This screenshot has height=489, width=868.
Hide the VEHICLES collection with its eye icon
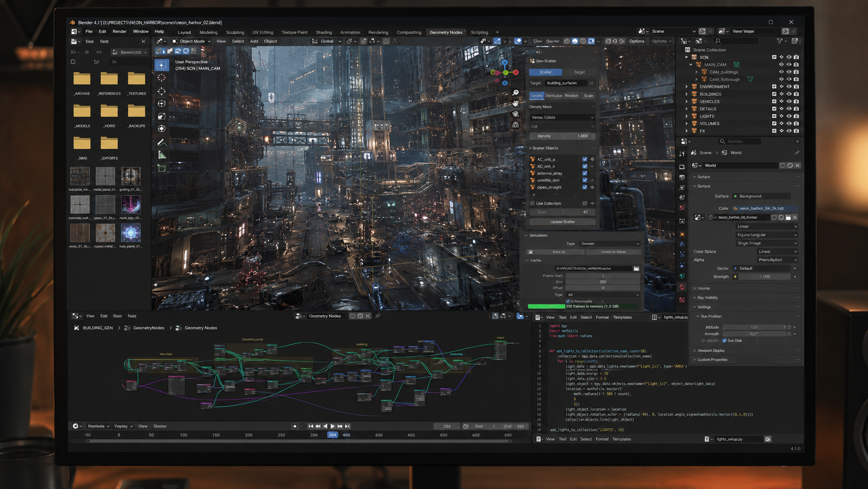click(x=789, y=101)
